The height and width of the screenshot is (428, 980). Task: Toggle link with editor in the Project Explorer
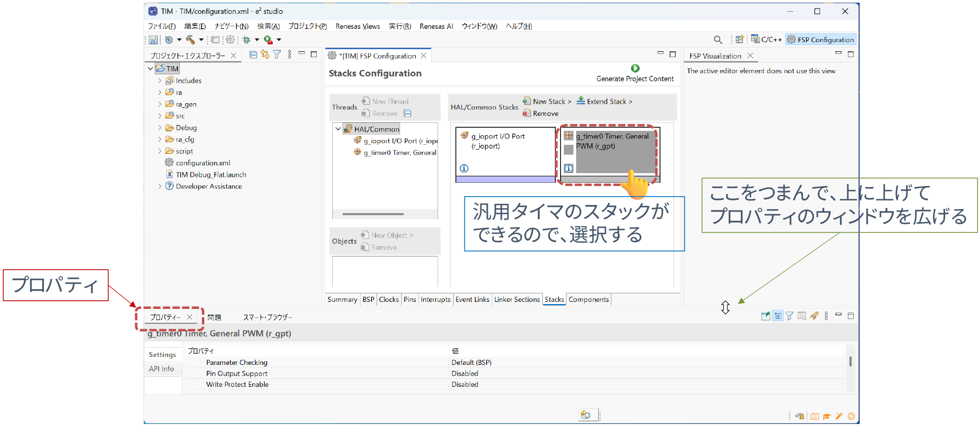265,55
